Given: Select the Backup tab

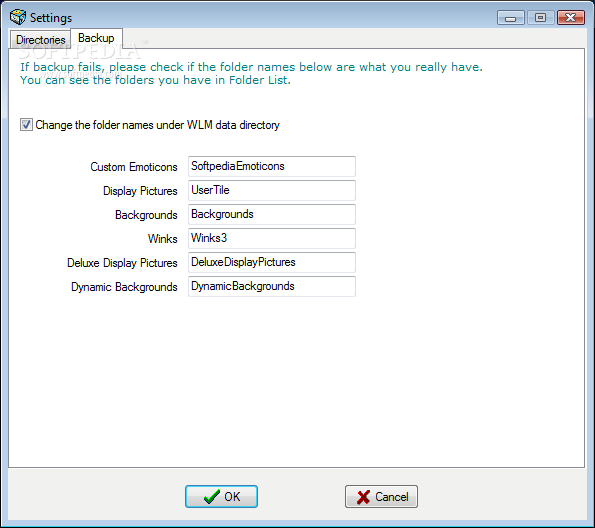Looking at the screenshot, I should tap(96, 38).
